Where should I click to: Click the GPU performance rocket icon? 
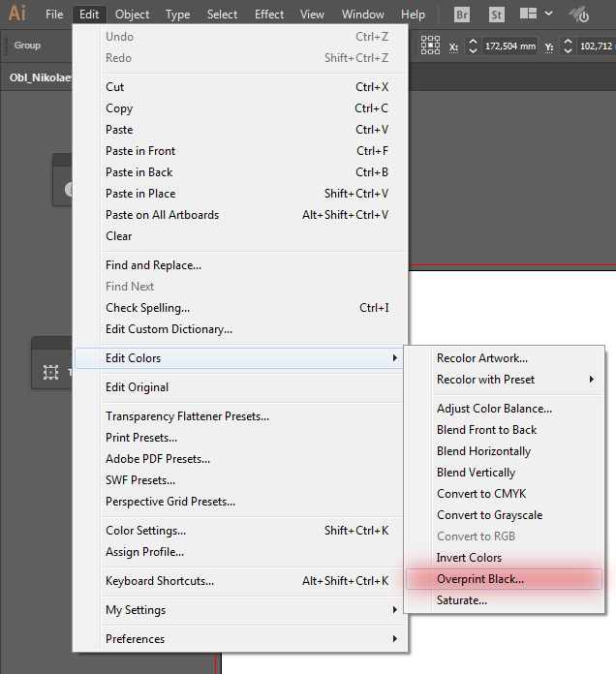coord(578,15)
